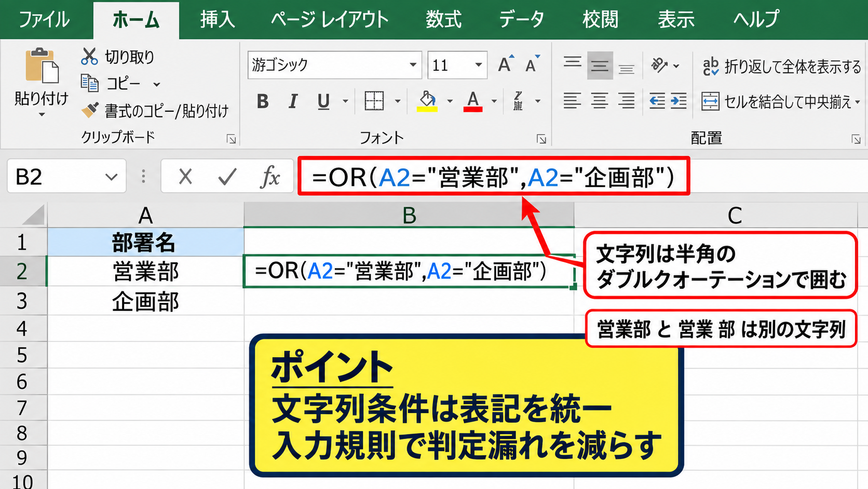The width and height of the screenshot is (868, 489).
Task: Toggle wrap text (折り返して全体を表示する)
Action: (x=781, y=66)
